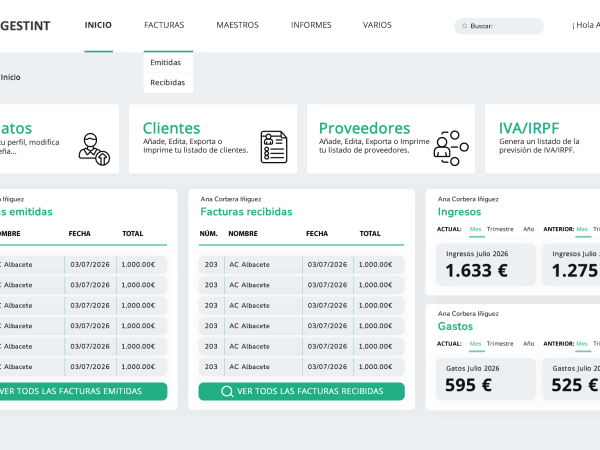Click Ver todas las facturas recibidas button
Screen dimensions: 600x450
302,391
